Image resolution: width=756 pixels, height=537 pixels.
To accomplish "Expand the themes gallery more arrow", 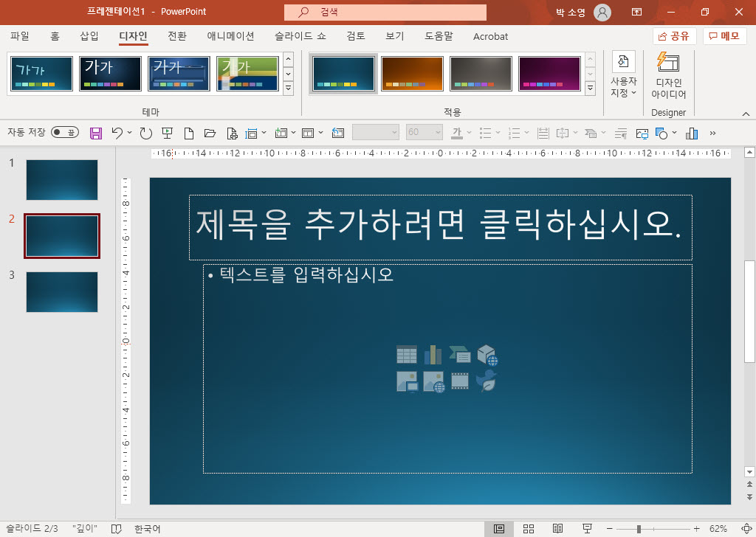I will (x=289, y=88).
